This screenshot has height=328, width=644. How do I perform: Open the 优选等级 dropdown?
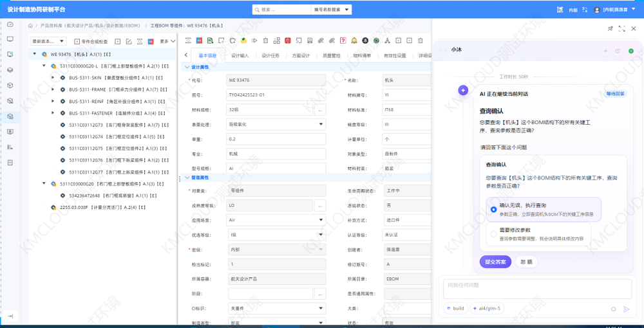click(276, 235)
